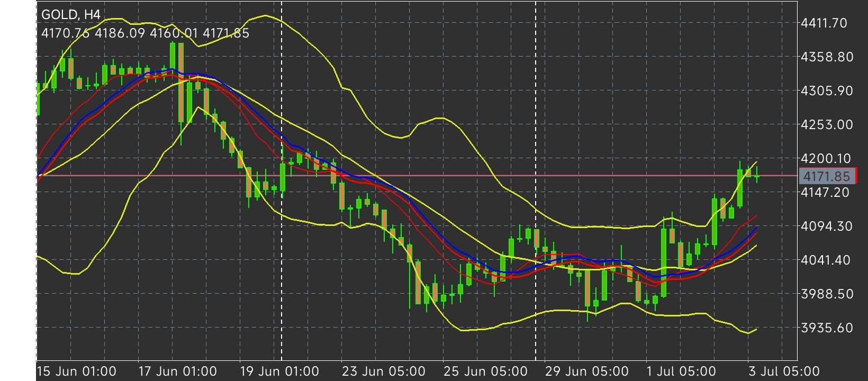Image resolution: width=868 pixels, height=381 pixels.
Task: Click the 3988.50 price axis label
Action: click(827, 294)
